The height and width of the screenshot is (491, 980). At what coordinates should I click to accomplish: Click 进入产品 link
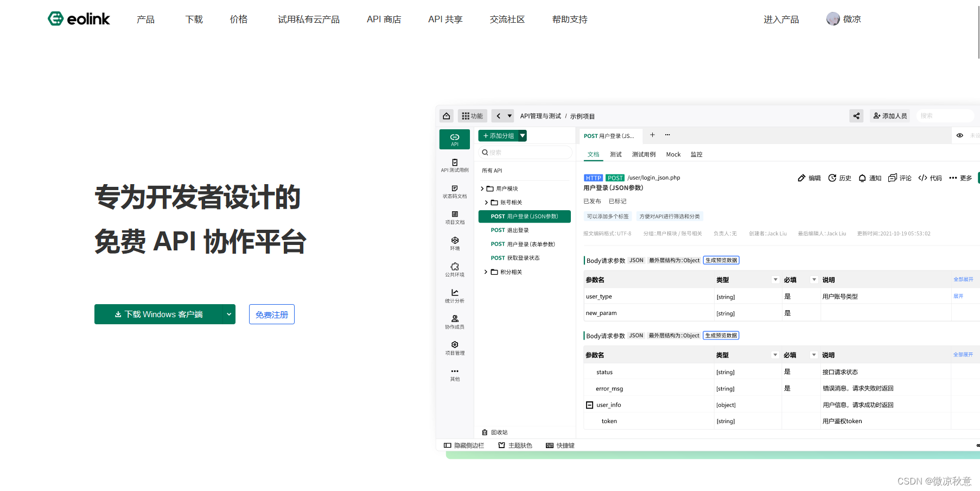point(781,20)
